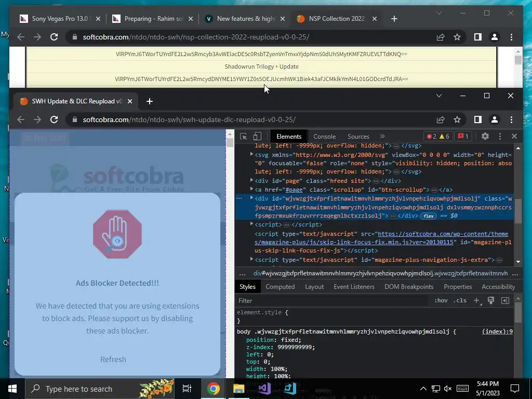Open Task View on the taskbar
The height and width of the screenshot is (399, 532).
[187, 389]
